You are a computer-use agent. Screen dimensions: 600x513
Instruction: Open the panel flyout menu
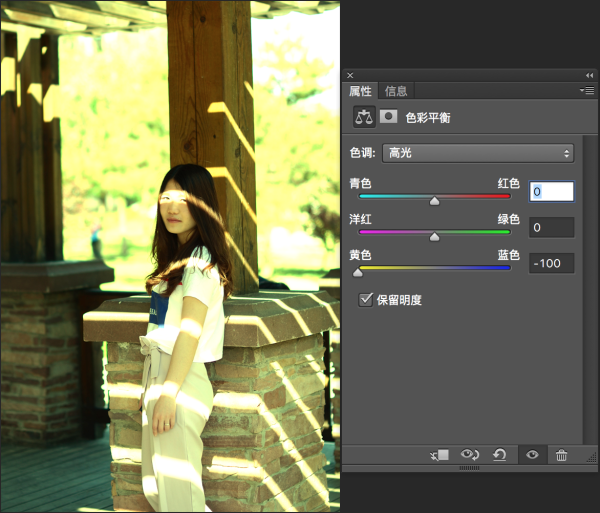(587, 90)
